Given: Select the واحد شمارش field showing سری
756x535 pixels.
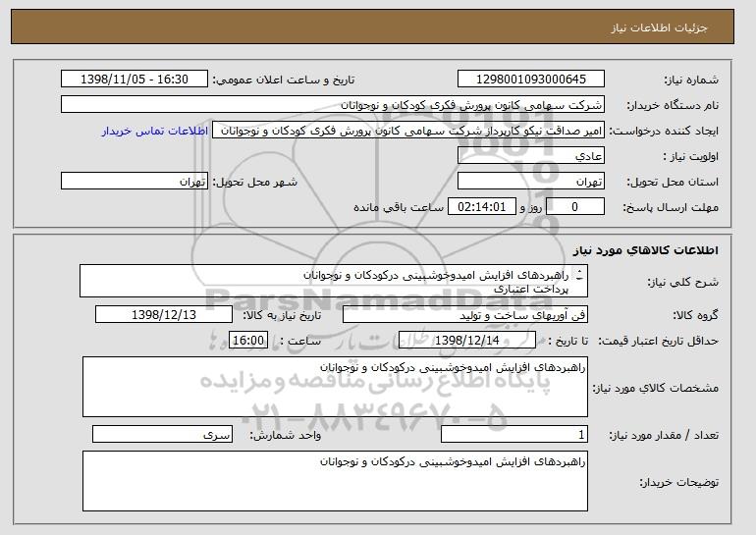Looking at the screenshot, I should point(162,434).
